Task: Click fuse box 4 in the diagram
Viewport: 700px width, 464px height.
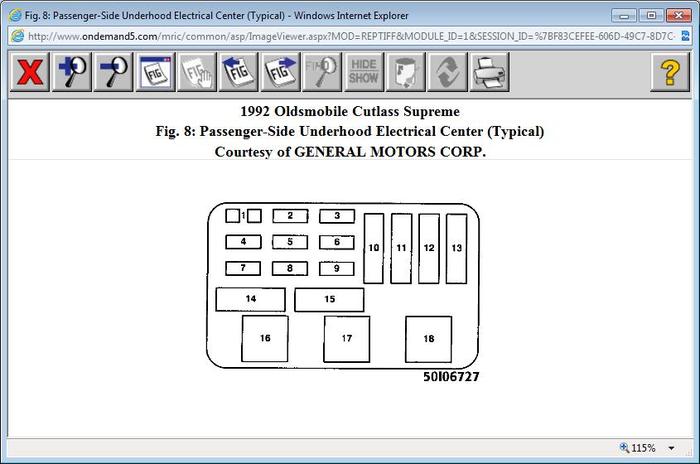Action: pyautogui.click(x=243, y=242)
